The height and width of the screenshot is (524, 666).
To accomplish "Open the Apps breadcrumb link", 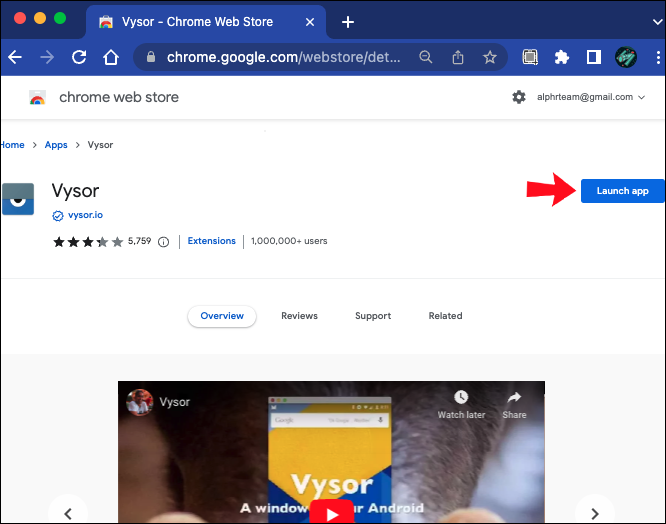I will pyautogui.click(x=56, y=145).
